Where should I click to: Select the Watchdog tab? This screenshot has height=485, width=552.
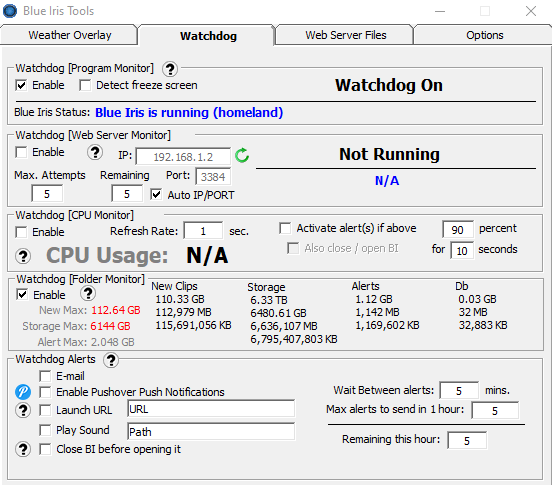point(208,36)
